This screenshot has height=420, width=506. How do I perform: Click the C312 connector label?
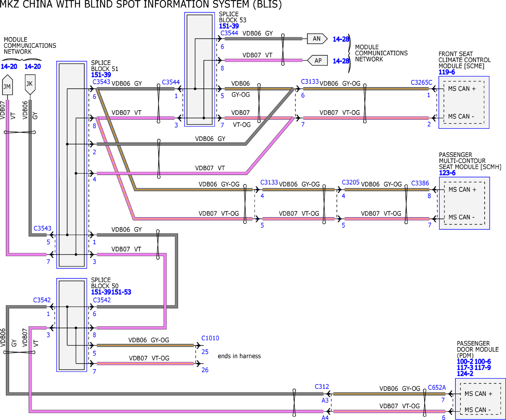[322, 387]
